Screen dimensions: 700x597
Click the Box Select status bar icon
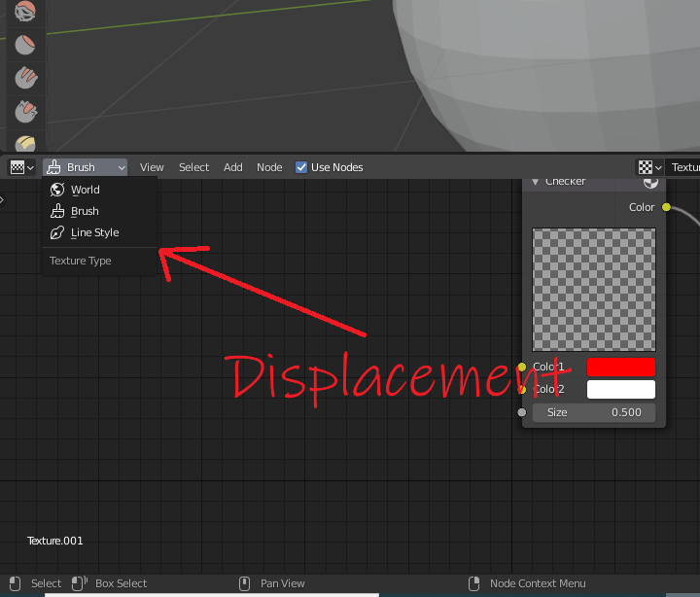79,583
